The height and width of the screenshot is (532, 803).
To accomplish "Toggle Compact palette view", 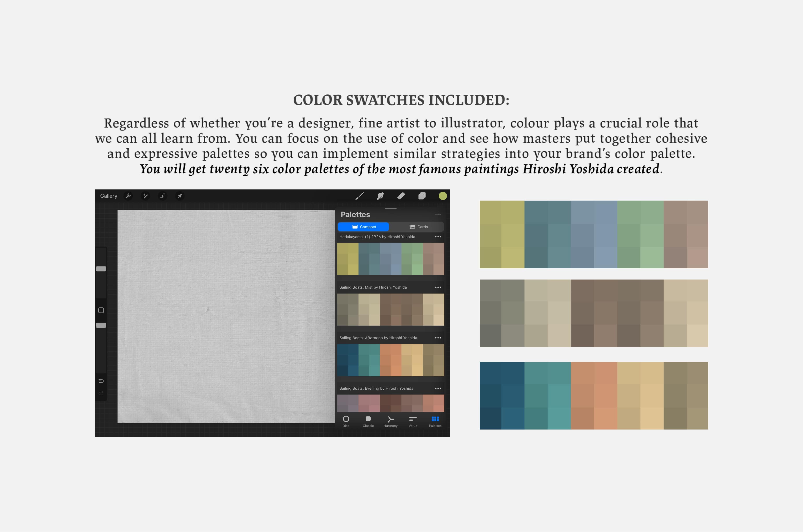I will pyautogui.click(x=363, y=226).
